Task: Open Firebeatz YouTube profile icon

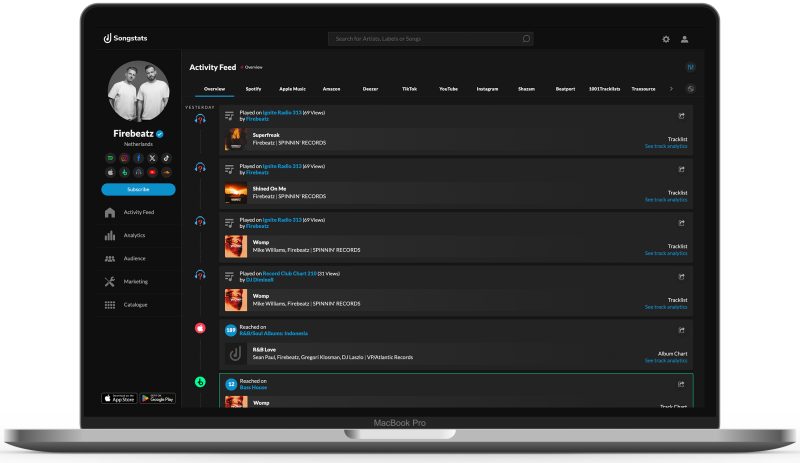Action: click(152, 172)
